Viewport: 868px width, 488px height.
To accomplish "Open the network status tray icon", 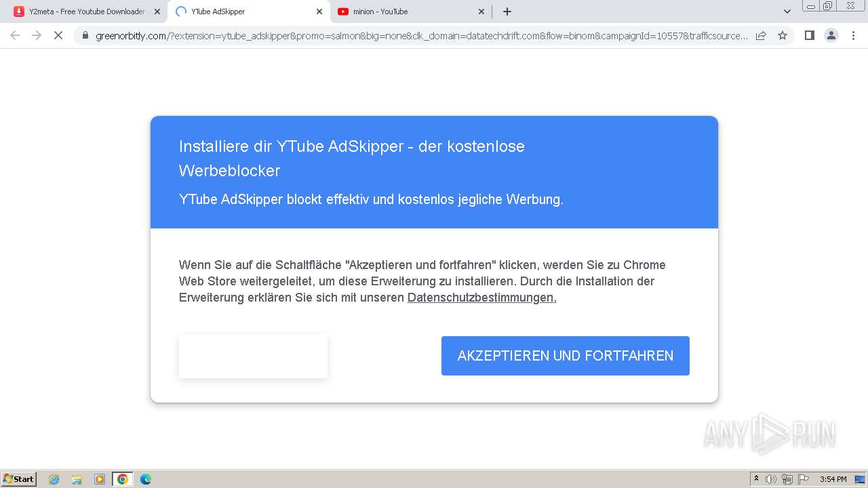I will pyautogui.click(x=787, y=479).
